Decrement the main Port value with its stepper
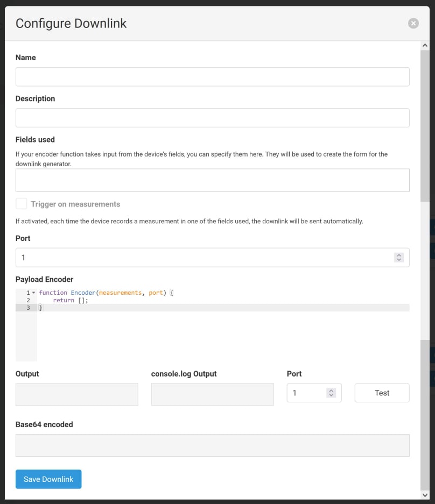The height and width of the screenshot is (504, 435). click(x=398, y=259)
